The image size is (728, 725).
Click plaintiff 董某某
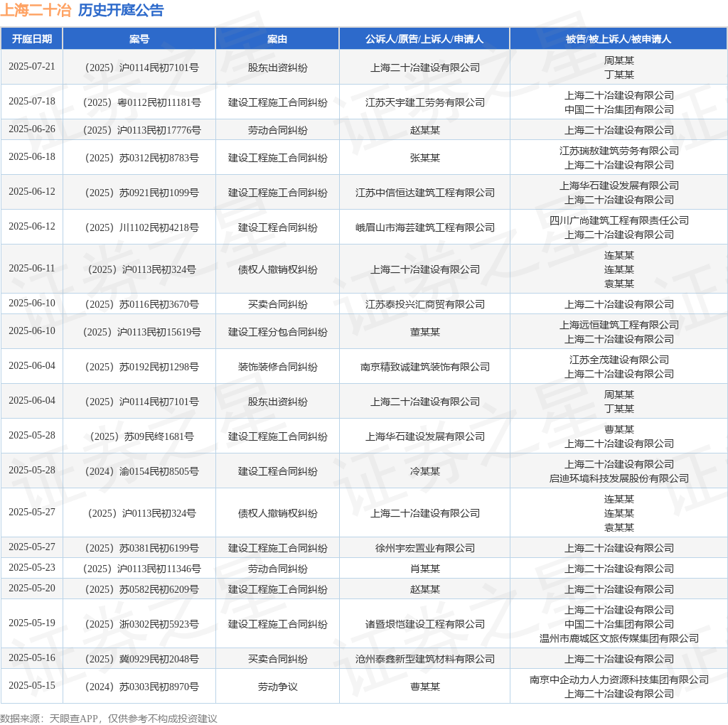pyautogui.click(x=425, y=332)
